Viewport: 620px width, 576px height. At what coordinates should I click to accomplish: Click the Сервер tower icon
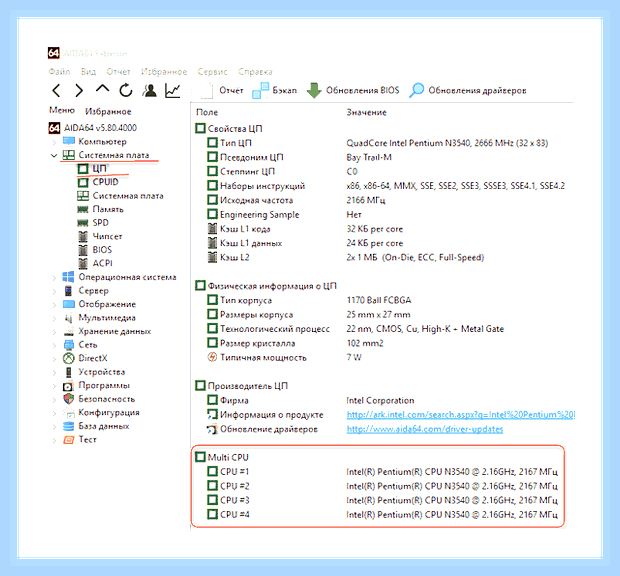click(x=68, y=291)
